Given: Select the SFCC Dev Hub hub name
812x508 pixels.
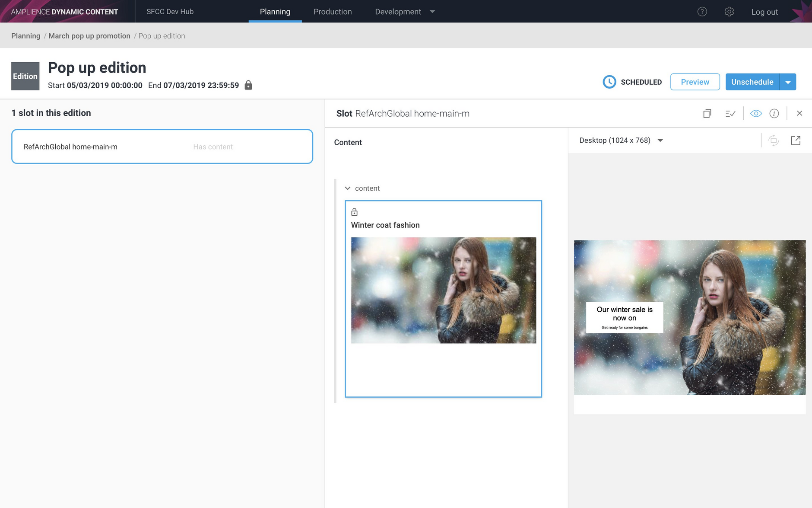Looking at the screenshot, I should (x=170, y=12).
